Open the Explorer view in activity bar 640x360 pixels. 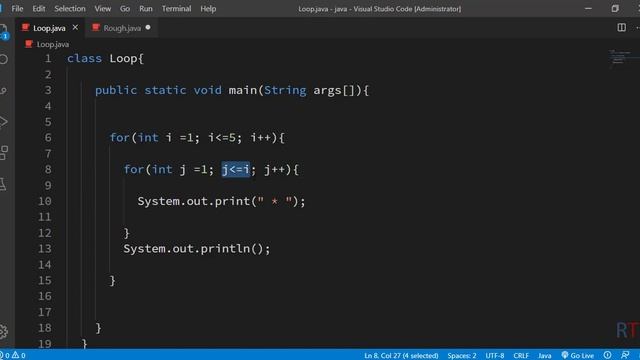(x=4, y=31)
